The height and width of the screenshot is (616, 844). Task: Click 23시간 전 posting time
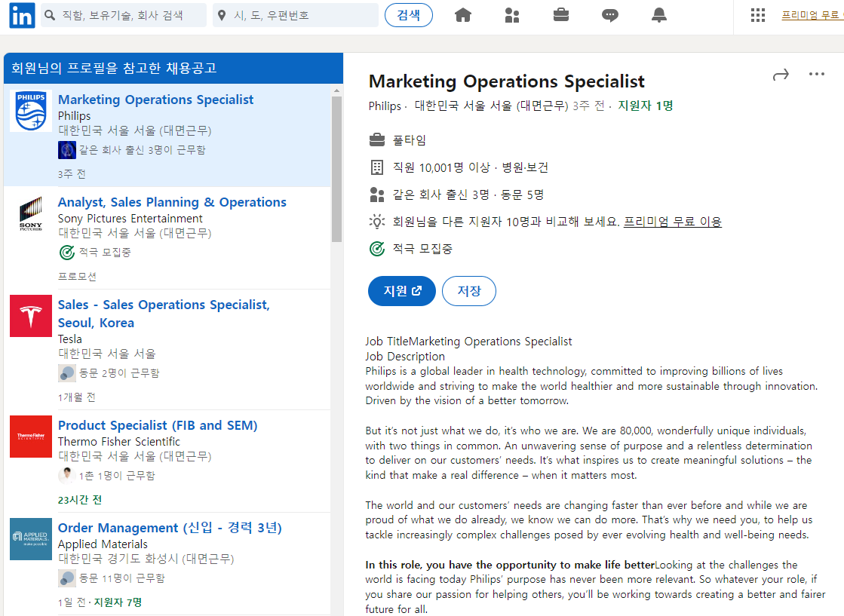(80, 500)
